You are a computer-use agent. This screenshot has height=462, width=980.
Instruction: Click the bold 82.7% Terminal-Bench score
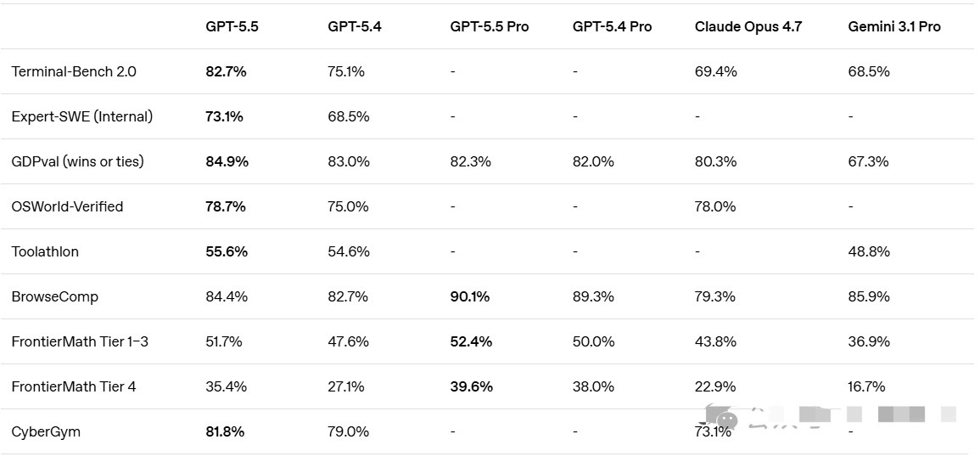click(x=227, y=72)
